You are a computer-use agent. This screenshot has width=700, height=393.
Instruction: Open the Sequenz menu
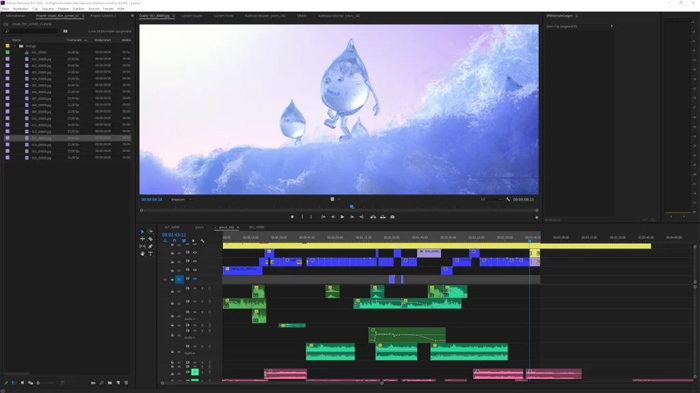[48, 8]
